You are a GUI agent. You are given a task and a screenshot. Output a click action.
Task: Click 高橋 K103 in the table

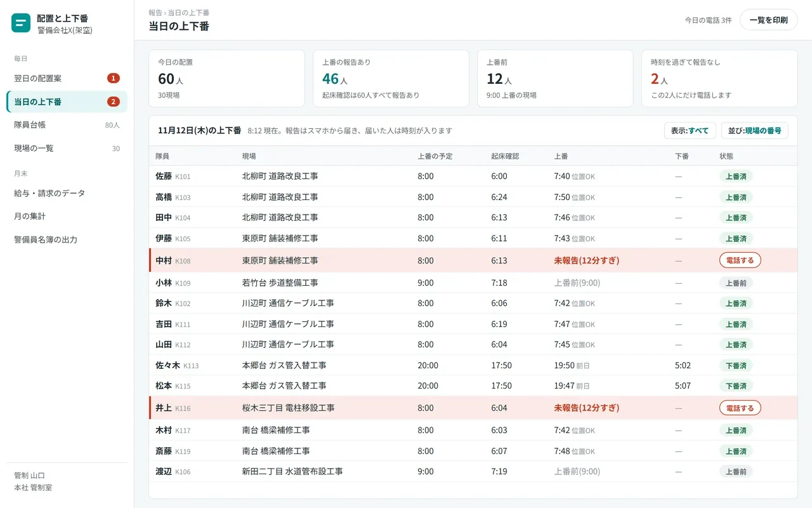tap(173, 197)
